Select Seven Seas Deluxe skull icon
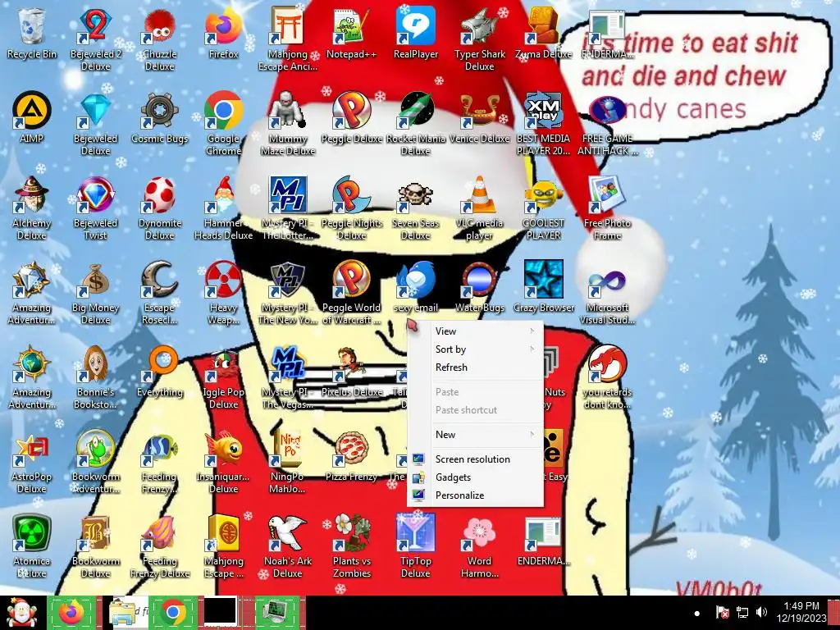Image resolution: width=840 pixels, height=630 pixels. 416,195
